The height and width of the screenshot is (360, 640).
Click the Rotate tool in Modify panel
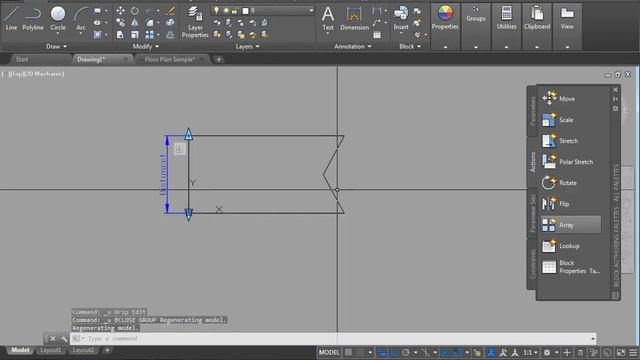tap(134, 11)
